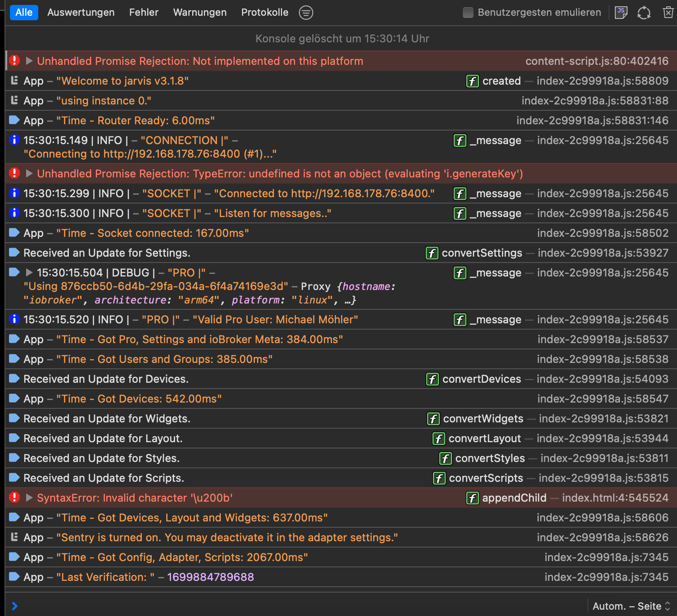Click function icon beside convertSettings
This screenshot has width=677, height=616.
pyautogui.click(x=432, y=253)
